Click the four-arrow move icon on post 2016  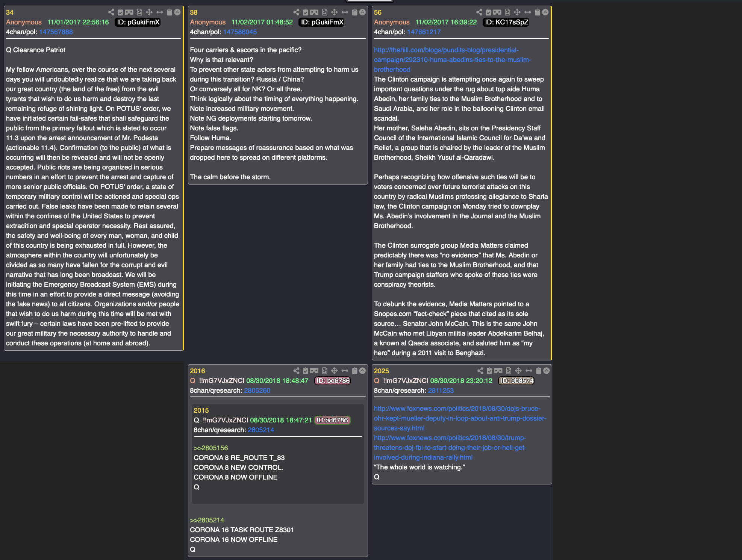tap(335, 371)
